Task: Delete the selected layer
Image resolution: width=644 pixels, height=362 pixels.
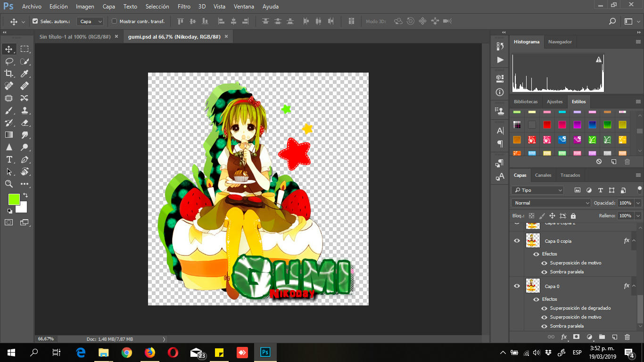Action: tap(627, 337)
